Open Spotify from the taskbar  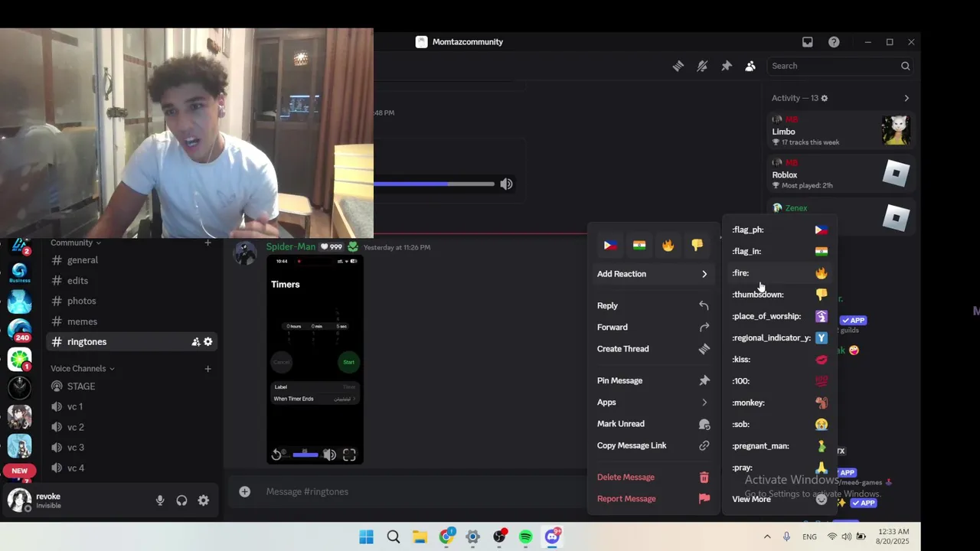click(525, 536)
